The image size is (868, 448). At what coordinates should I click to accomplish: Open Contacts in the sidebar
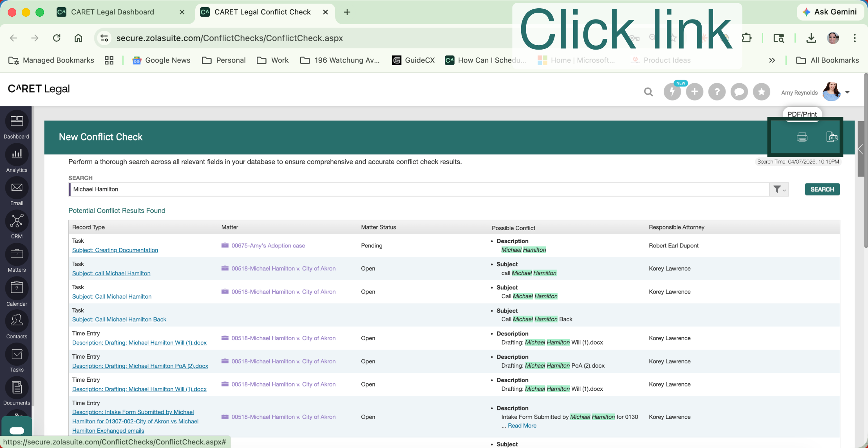pos(17,321)
